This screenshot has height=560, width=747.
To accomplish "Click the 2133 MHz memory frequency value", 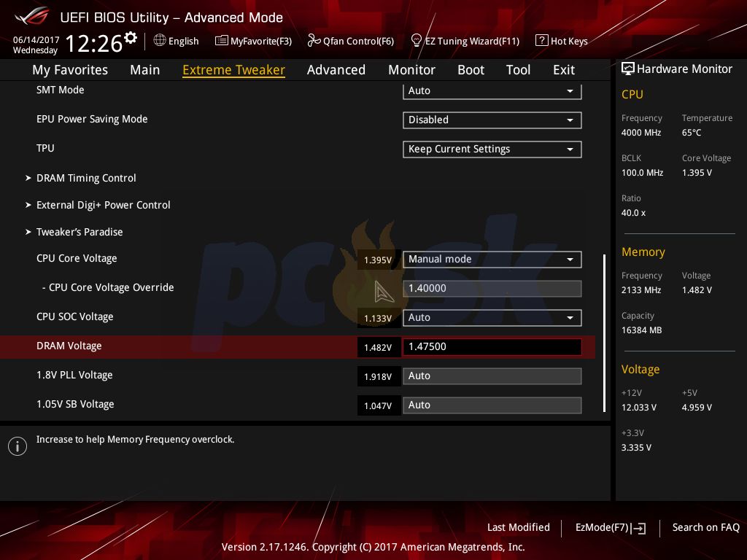I will tap(641, 290).
